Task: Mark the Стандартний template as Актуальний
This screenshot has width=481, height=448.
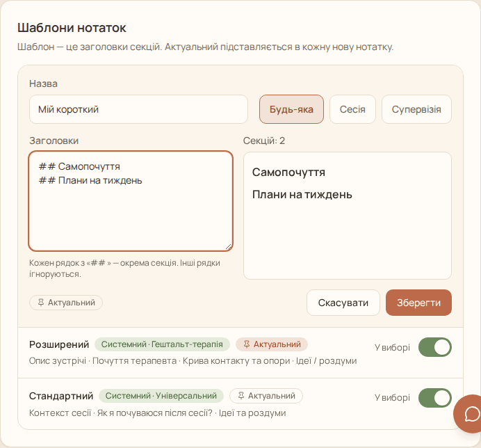Action: point(266,396)
